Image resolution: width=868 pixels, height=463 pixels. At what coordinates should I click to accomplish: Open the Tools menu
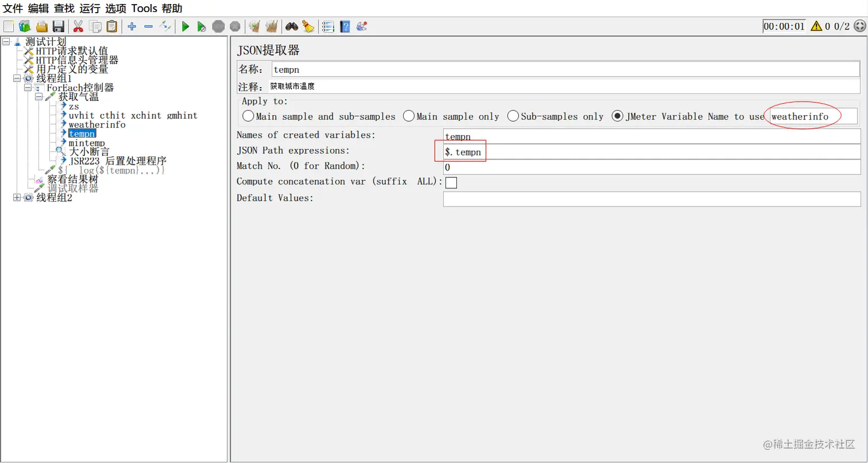144,9
